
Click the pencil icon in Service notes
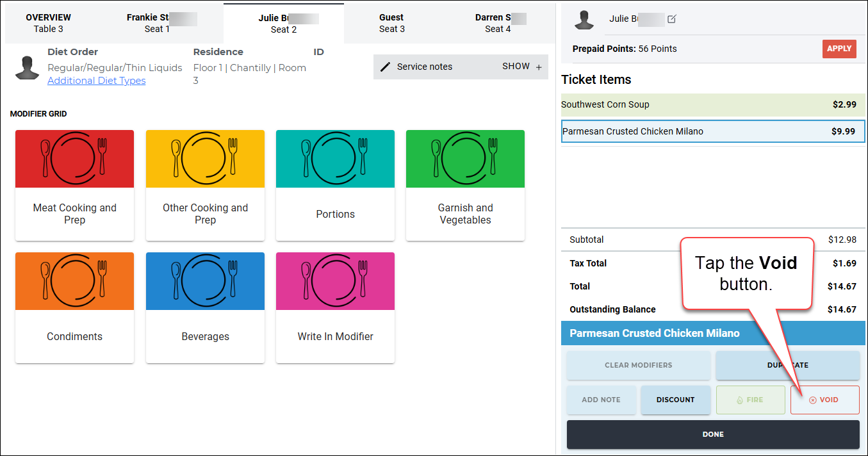(385, 67)
